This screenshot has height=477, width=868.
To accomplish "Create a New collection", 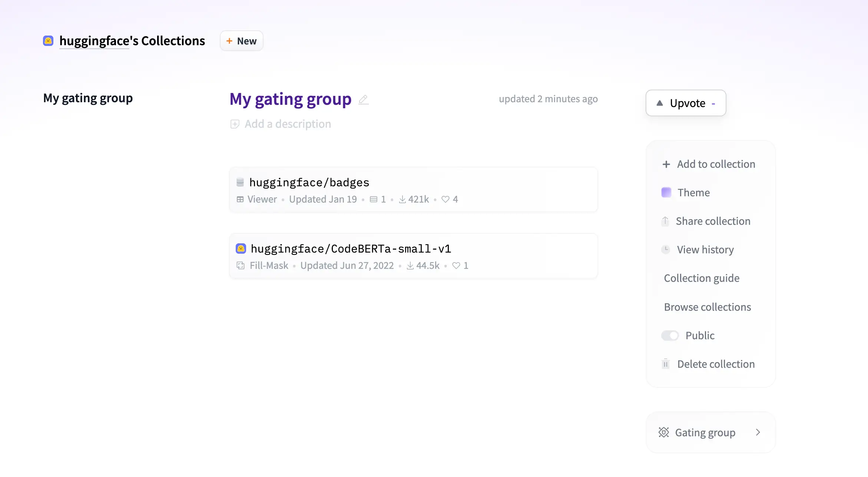I will (242, 41).
